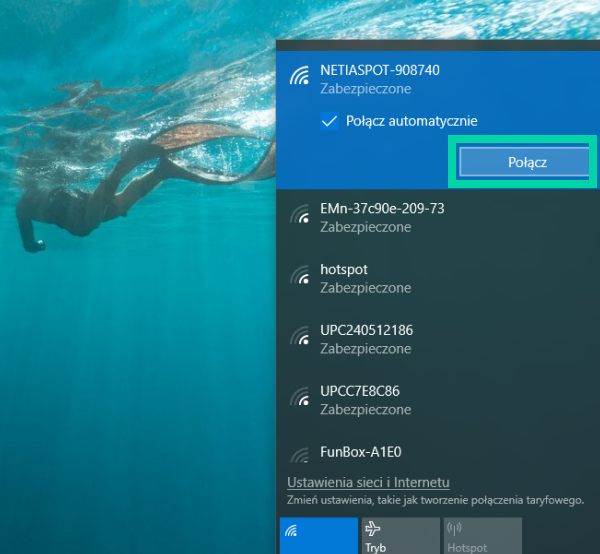Select the NETIASPOT-908740 network name
This screenshot has width=600, height=554.
[x=380, y=71]
